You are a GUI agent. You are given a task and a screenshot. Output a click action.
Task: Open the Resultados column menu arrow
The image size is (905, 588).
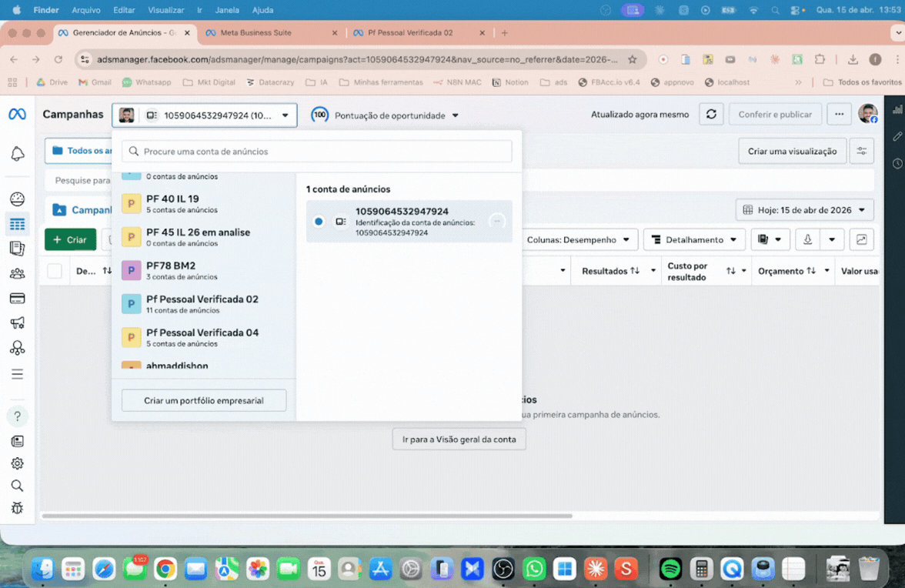[x=653, y=271]
